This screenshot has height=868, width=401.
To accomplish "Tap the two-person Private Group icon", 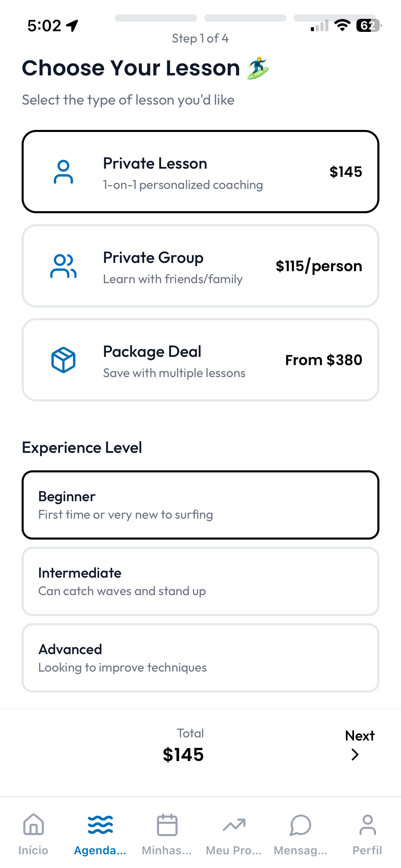I will (x=63, y=266).
